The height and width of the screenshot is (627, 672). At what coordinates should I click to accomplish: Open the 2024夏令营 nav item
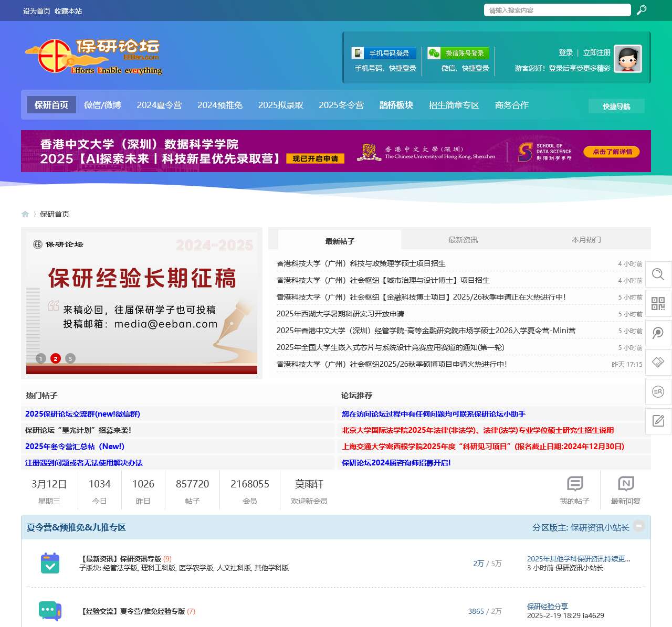(x=159, y=105)
